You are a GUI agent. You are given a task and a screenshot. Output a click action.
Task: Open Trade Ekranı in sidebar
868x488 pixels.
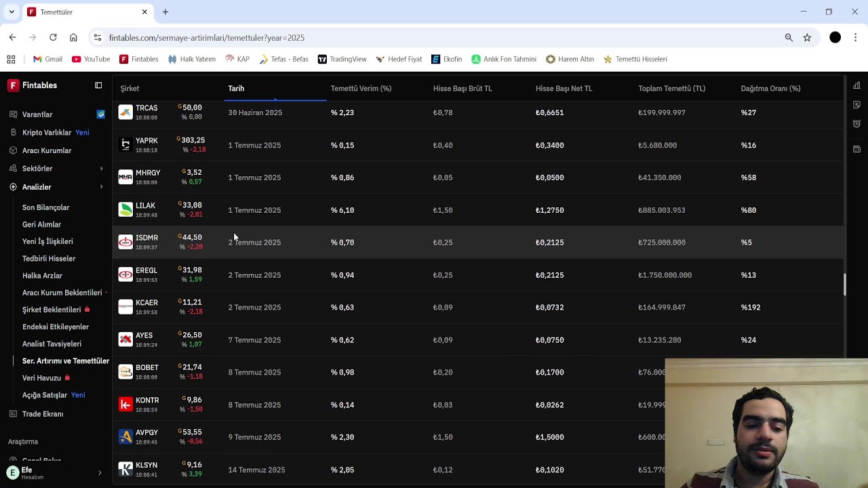click(x=43, y=413)
